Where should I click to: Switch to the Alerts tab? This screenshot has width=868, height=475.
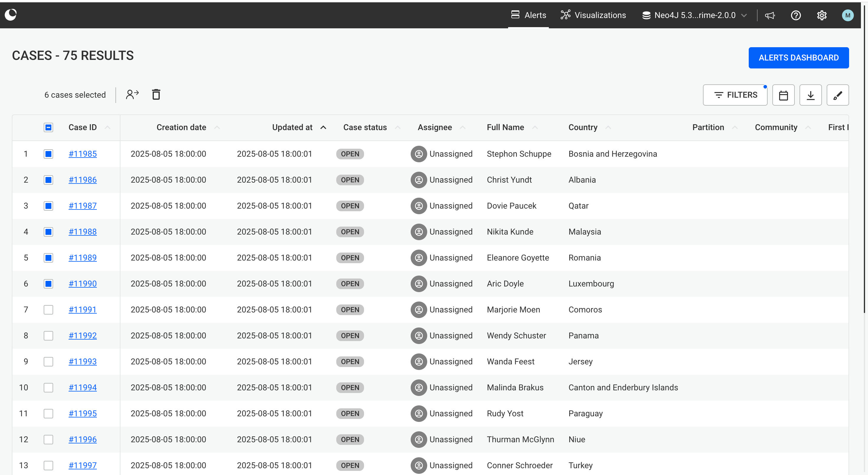click(528, 15)
